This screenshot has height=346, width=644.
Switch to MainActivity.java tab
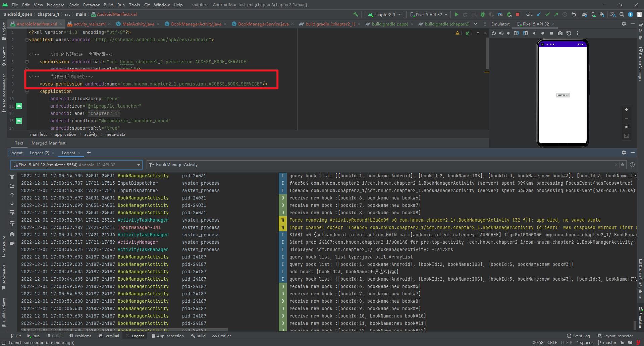point(138,24)
